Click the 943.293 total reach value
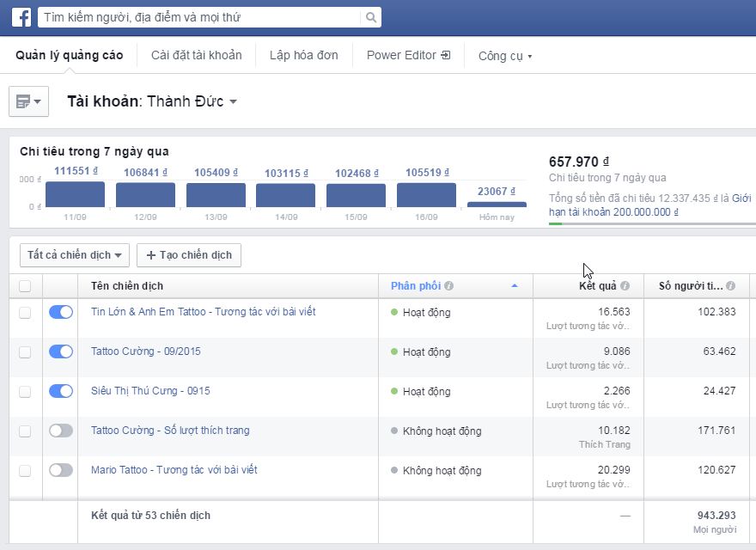The height and width of the screenshot is (550, 756). [x=716, y=516]
